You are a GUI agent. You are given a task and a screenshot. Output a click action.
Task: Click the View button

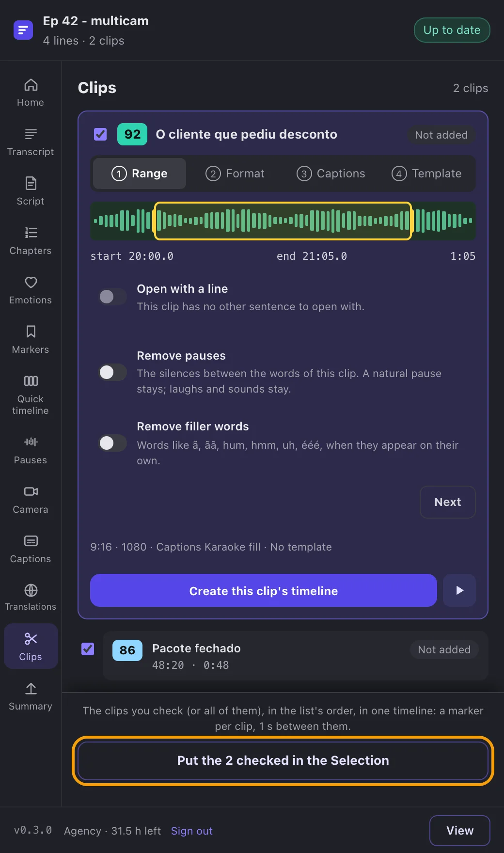pos(459,831)
